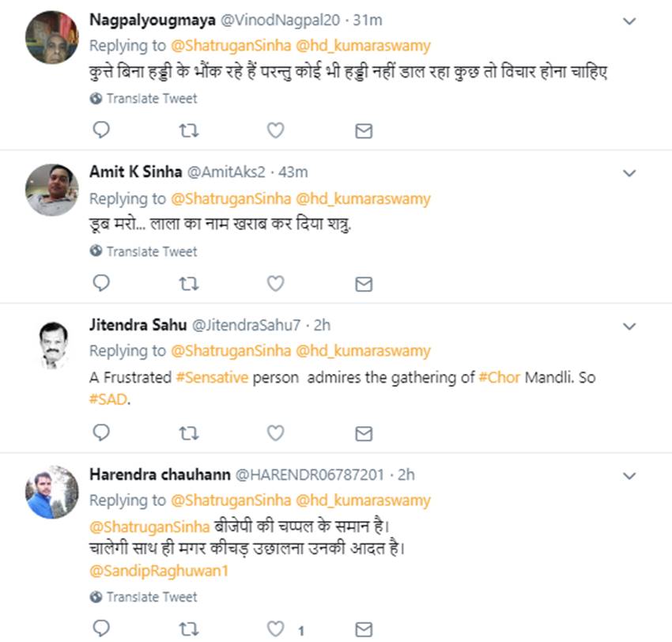
Task: View Amit K Sinha's avatar photo
Action: pos(53,190)
